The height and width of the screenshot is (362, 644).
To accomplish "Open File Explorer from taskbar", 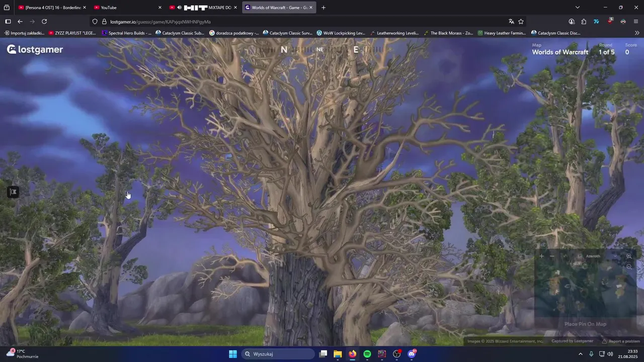I will pyautogui.click(x=338, y=354).
